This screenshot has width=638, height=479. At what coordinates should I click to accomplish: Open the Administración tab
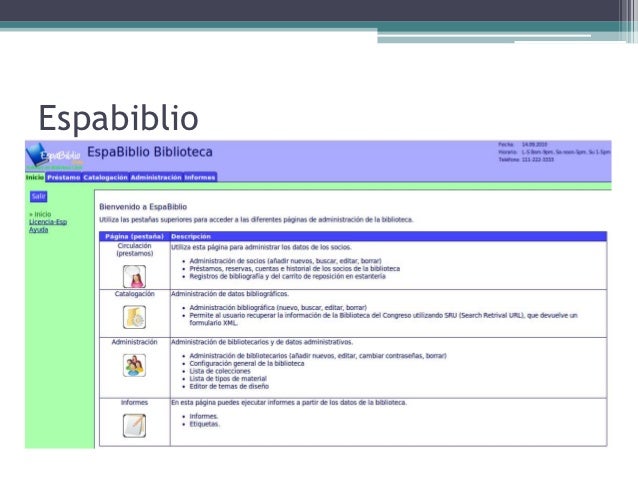156,177
